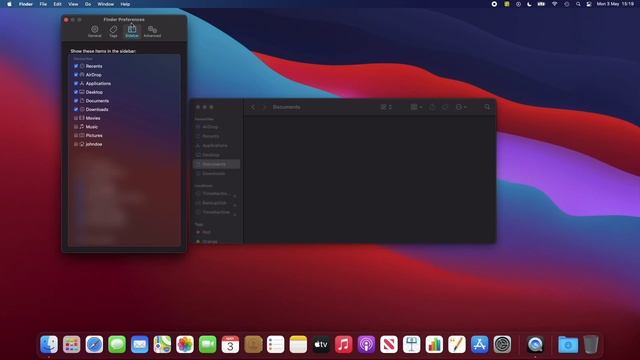The image size is (640, 360).
Task: Open the group-by dropdown in Finder toolbar
Action: pyautogui.click(x=416, y=107)
